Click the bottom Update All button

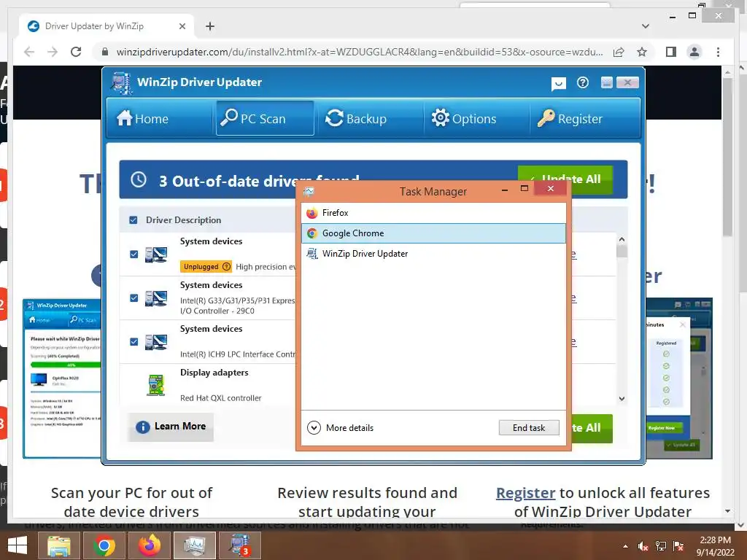click(591, 428)
